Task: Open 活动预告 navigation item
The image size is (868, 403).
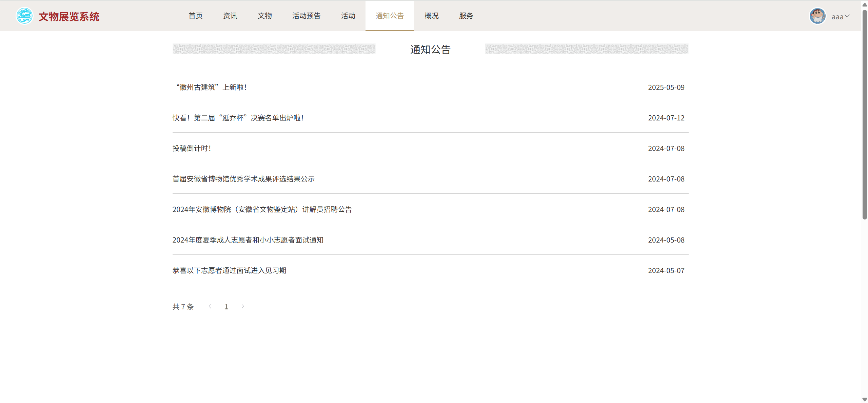Action: 307,16
